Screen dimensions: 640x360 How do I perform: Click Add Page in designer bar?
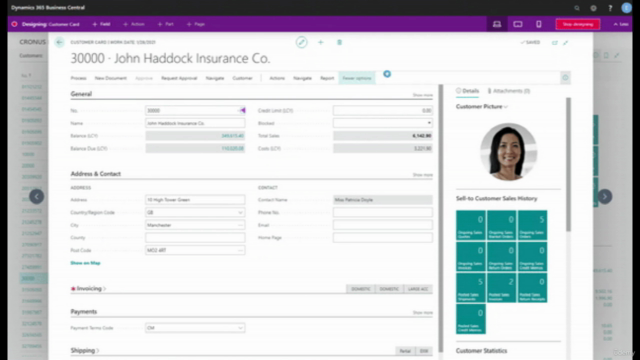196,24
